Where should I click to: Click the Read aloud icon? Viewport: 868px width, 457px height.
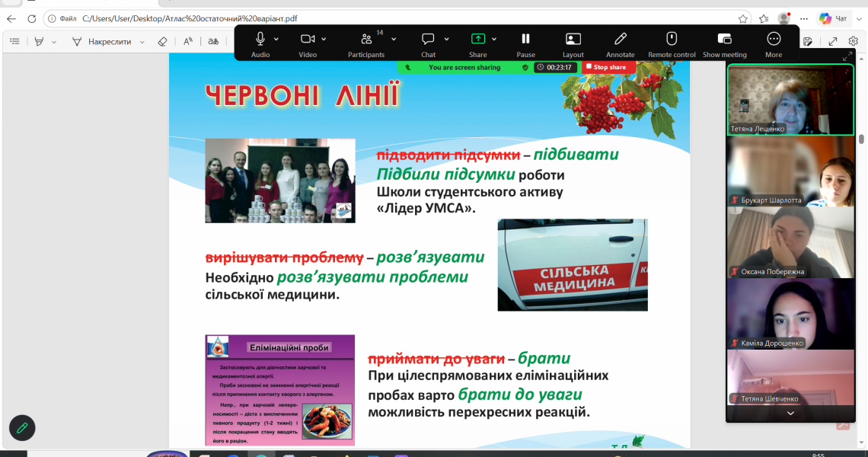coord(188,41)
